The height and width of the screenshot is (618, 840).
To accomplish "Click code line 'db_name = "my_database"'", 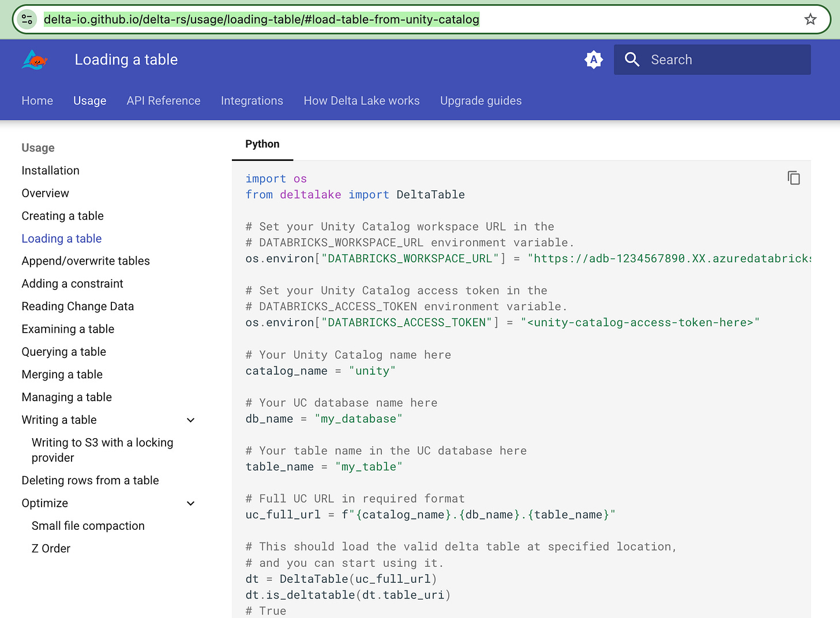I will coord(324,419).
